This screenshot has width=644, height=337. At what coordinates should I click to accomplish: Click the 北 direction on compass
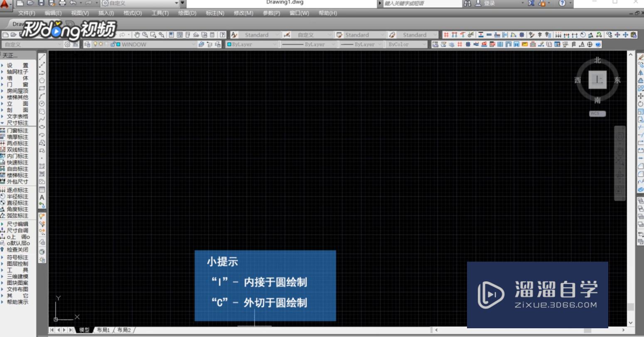(x=597, y=60)
